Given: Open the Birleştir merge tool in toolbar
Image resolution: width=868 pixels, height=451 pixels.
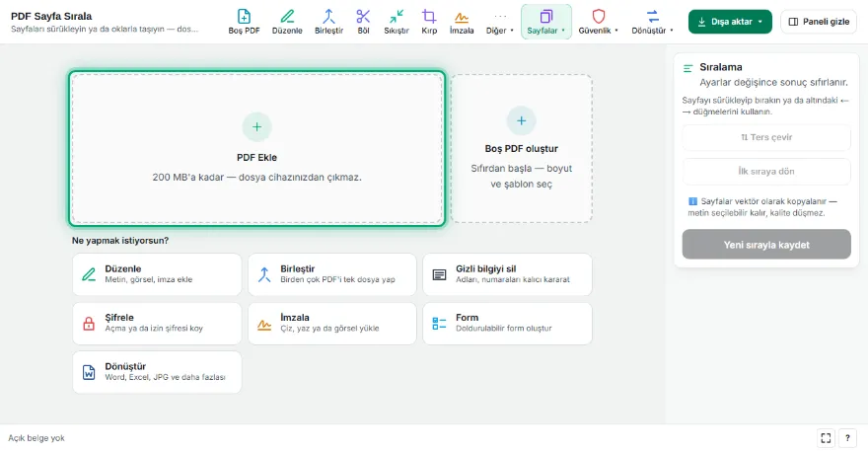Looking at the screenshot, I should pyautogui.click(x=328, y=22).
